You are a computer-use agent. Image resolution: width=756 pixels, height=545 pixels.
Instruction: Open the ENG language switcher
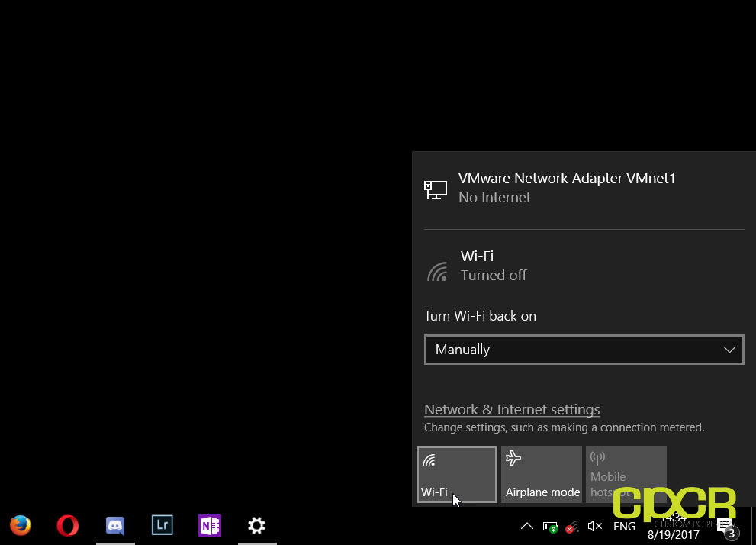point(624,527)
